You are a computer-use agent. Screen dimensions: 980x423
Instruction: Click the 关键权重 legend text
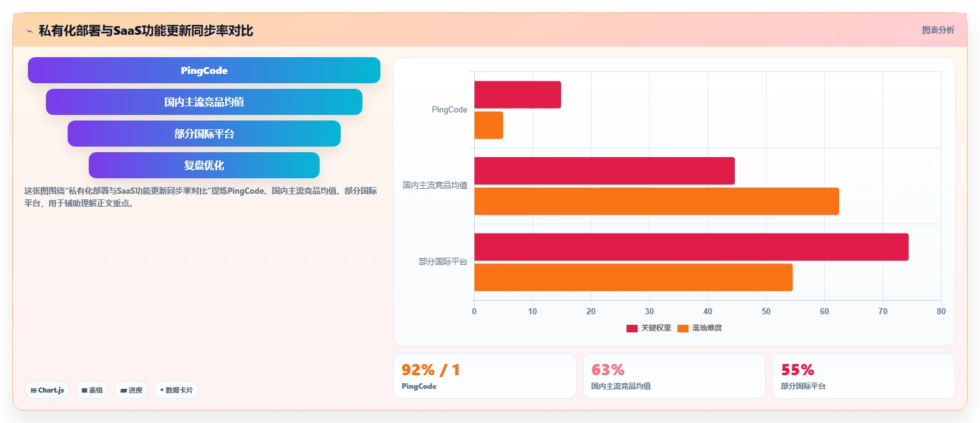pyautogui.click(x=656, y=328)
